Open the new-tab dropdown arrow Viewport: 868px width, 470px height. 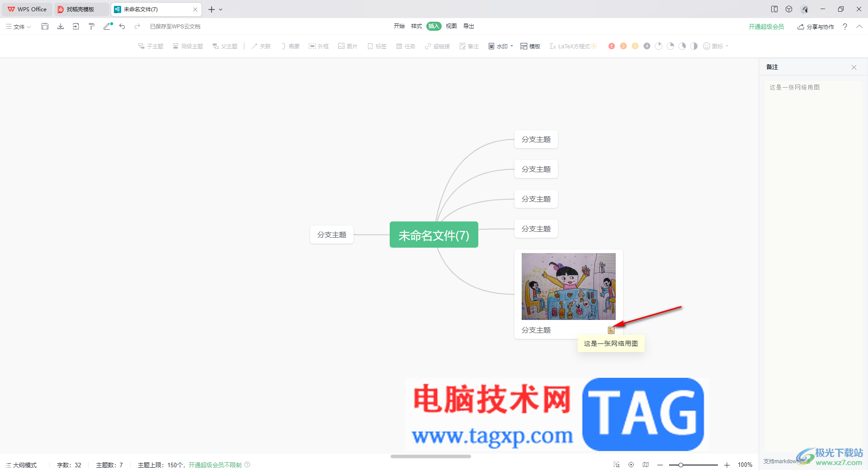click(221, 9)
